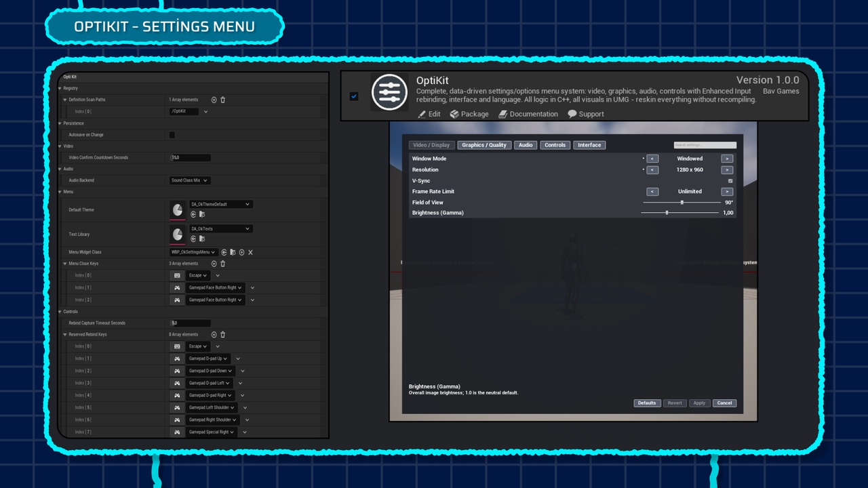Create new class for Menu Widget Class

(x=241, y=252)
